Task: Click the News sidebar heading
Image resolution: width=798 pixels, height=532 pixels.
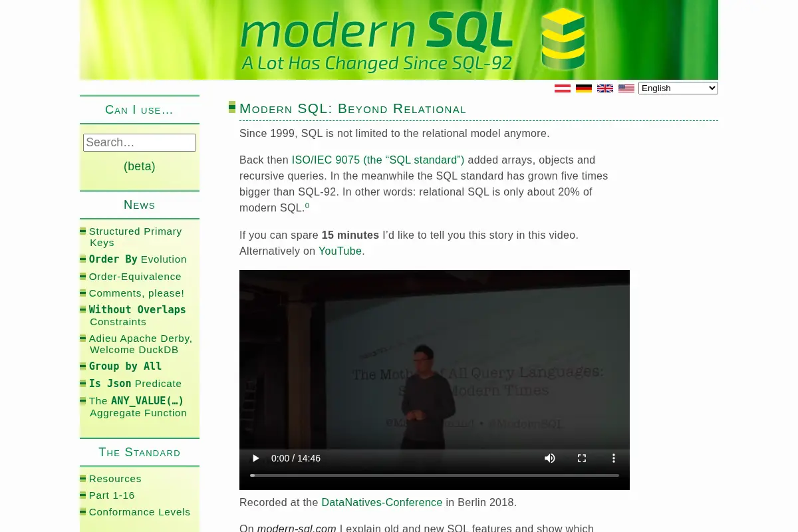Action: 139,205
